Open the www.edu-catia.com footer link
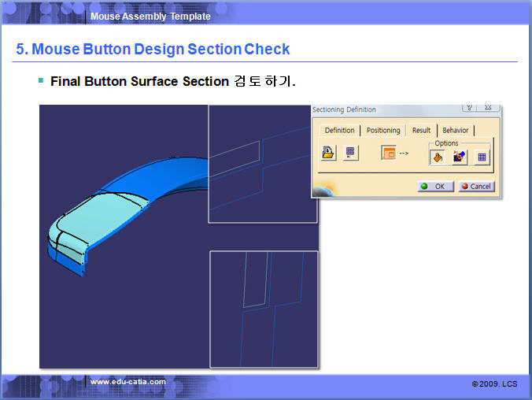 tap(127, 382)
